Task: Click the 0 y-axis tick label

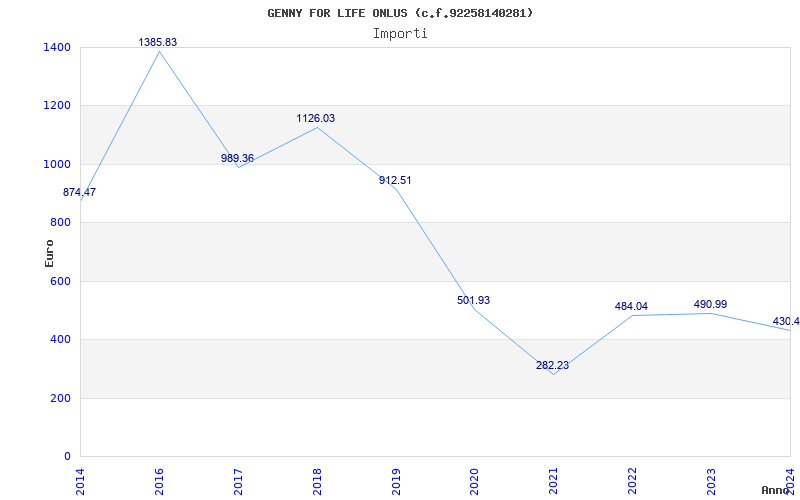Action: click(67, 456)
